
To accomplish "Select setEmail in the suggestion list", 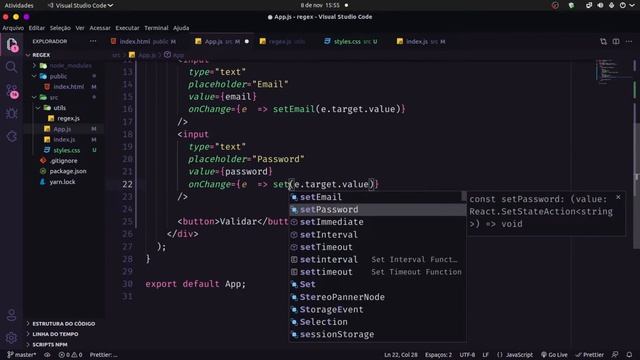I will click(377, 197).
